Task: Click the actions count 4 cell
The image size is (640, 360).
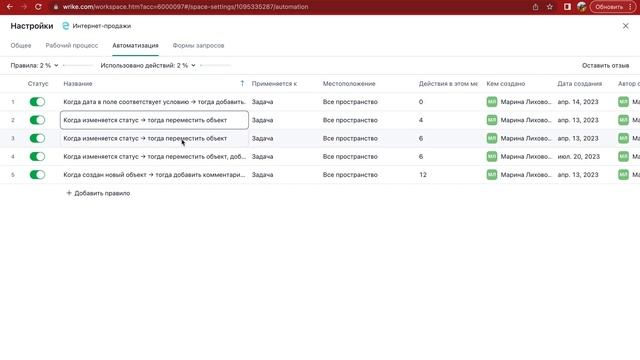Action: [x=420, y=120]
